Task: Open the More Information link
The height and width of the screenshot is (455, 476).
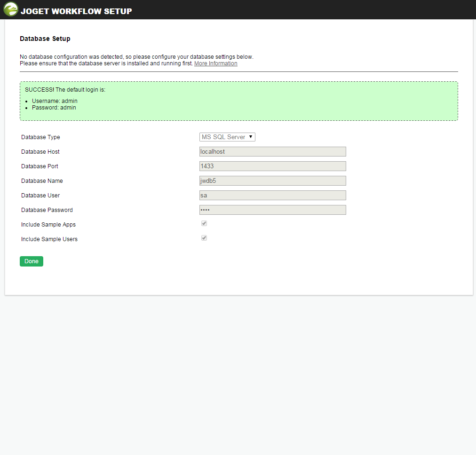Action: pos(216,63)
